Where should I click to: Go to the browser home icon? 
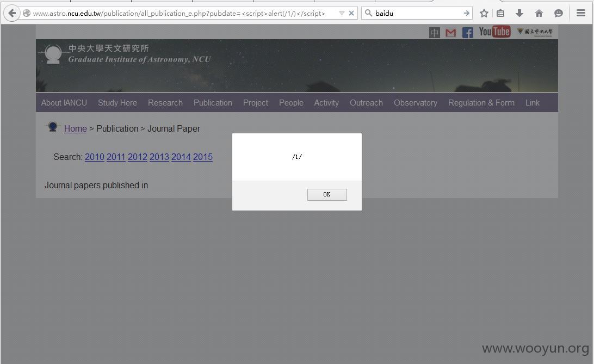tap(539, 13)
